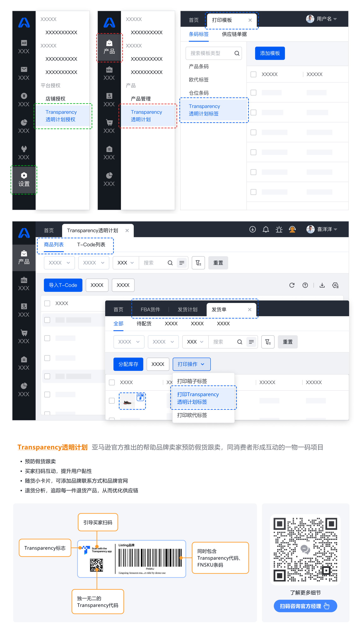This screenshot has height=638, width=364.
Task: Toggle the XXXX header checkbox in 发货单 table
Action: coord(112,382)
